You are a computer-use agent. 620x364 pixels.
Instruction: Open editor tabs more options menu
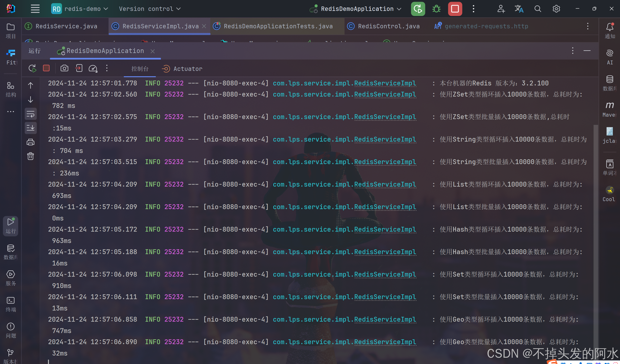[588, 26]
